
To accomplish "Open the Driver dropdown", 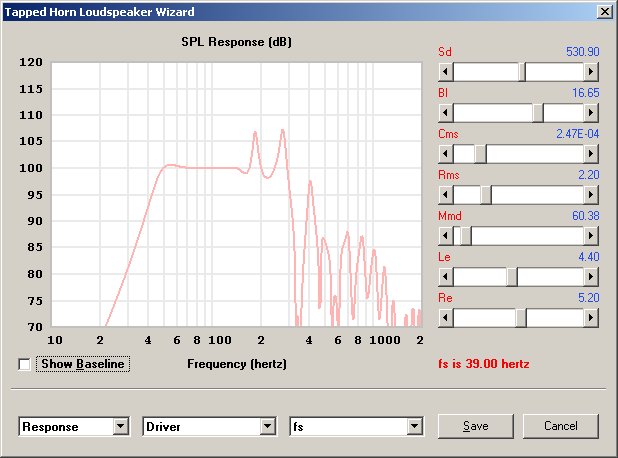I will tap(268, 426).
